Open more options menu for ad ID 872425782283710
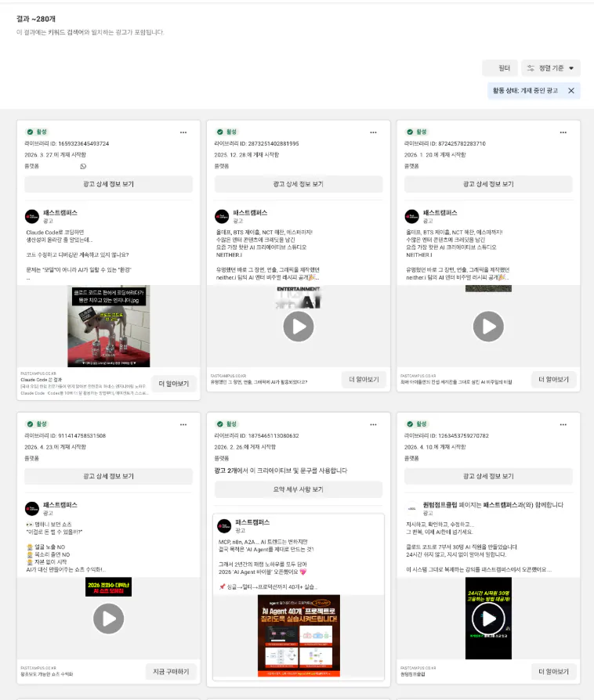 (563, 132)
